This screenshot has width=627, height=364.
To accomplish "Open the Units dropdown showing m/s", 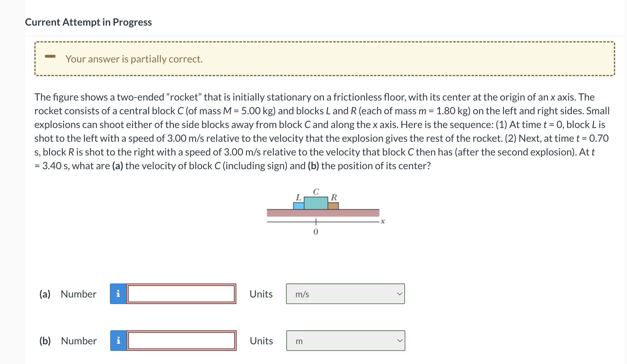I will [x=345, y=293].
